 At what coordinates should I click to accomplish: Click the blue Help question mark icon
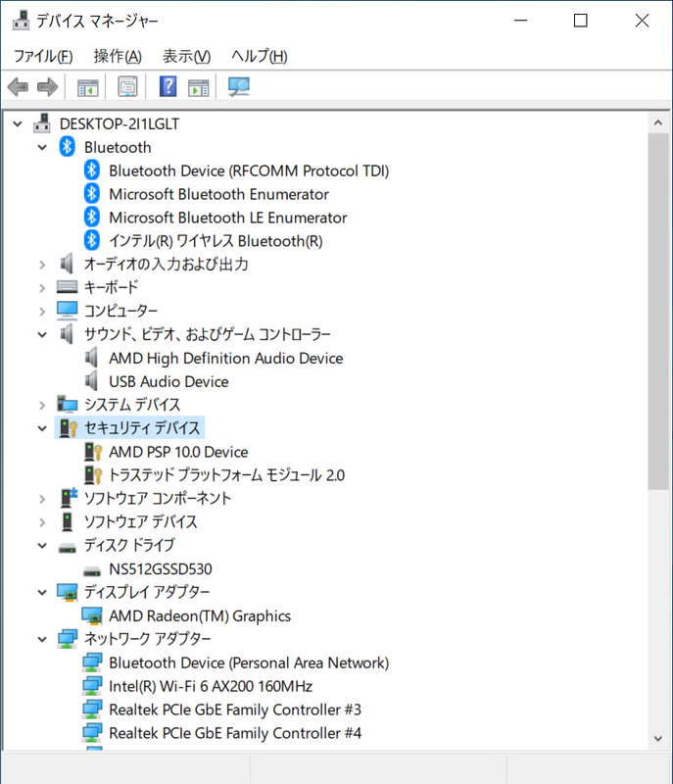168,86
